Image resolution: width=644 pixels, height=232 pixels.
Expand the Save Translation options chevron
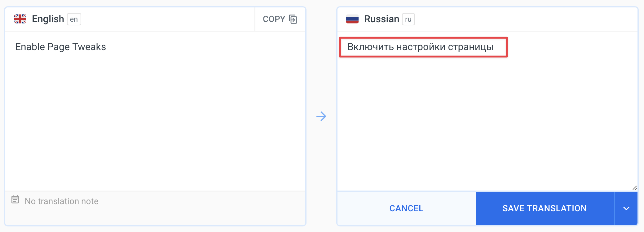626,208
